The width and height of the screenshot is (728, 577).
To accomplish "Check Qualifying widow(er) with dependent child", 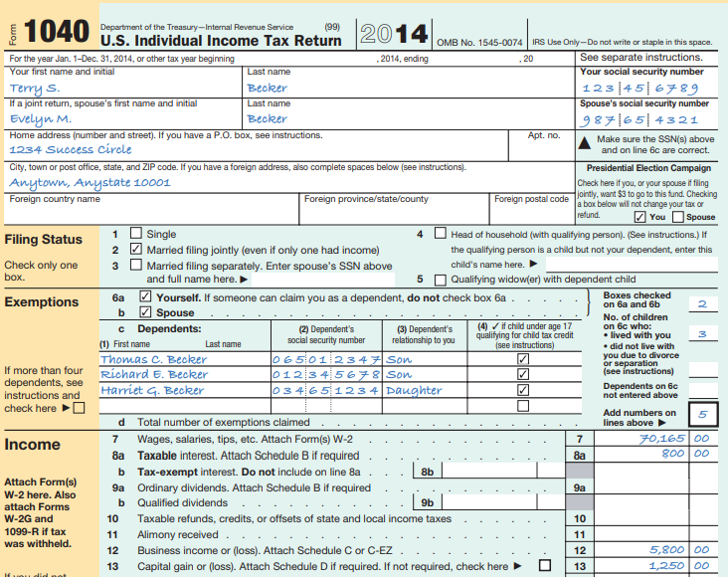I will click(x=441, y=280).
